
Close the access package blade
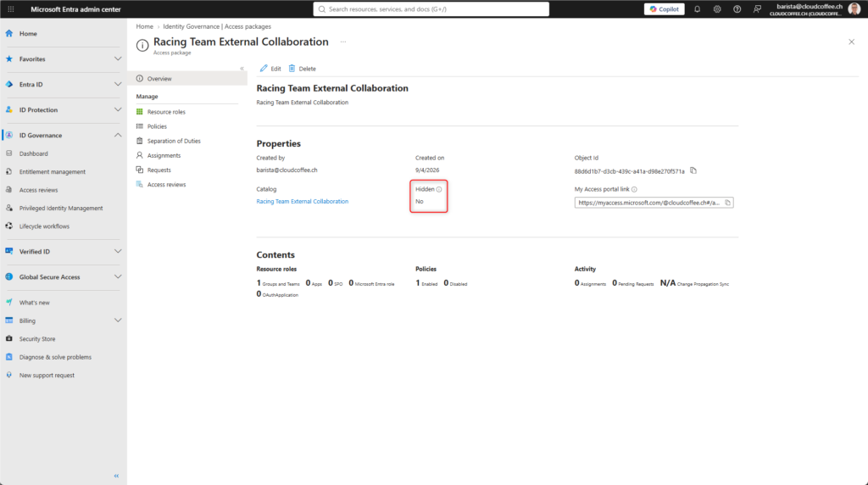pos(851,42)
